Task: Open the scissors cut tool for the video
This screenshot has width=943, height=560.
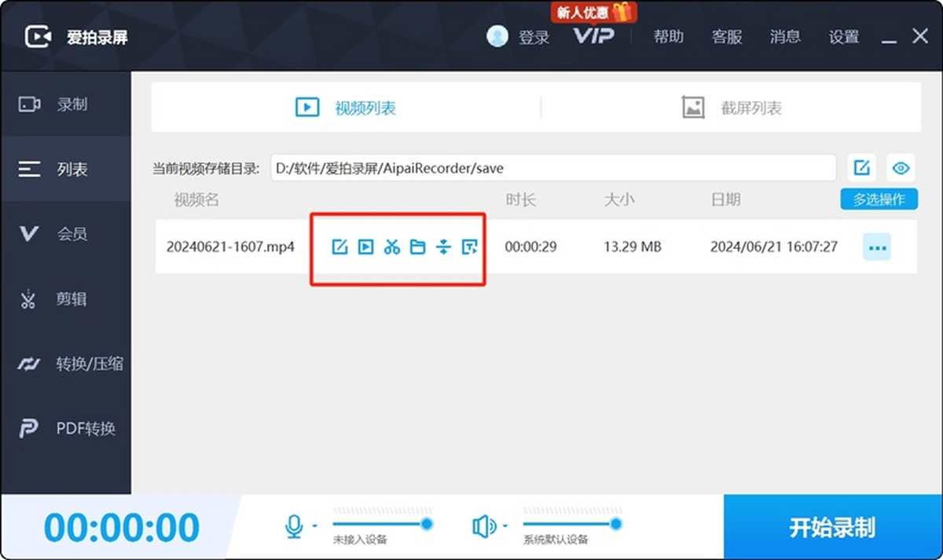Action: (391, 247)
